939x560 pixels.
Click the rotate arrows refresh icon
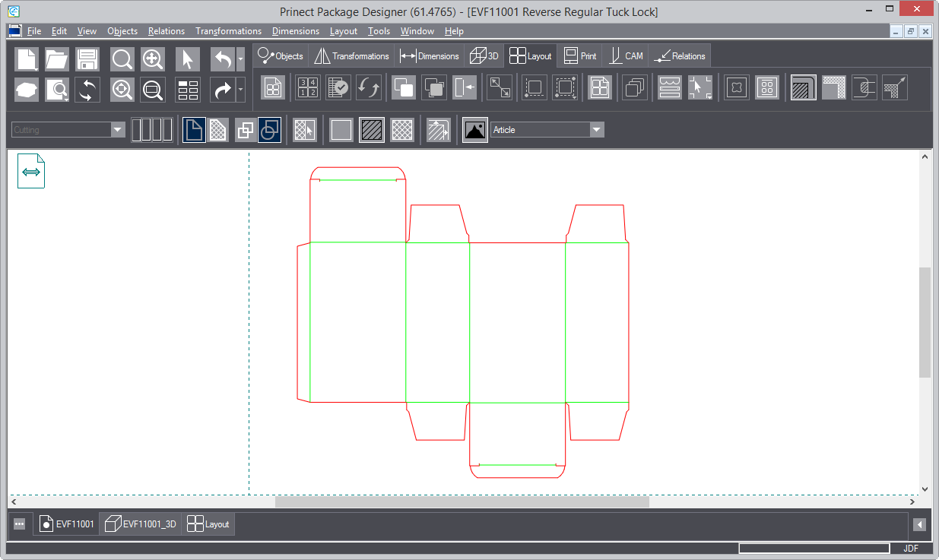coord(87,90)
